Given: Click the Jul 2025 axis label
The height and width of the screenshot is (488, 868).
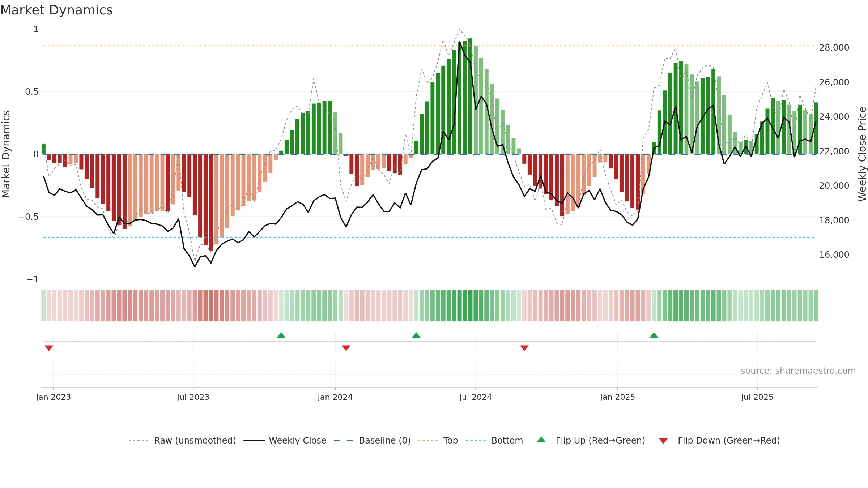Looking at the screenshot, I should (x=757, y=397).
